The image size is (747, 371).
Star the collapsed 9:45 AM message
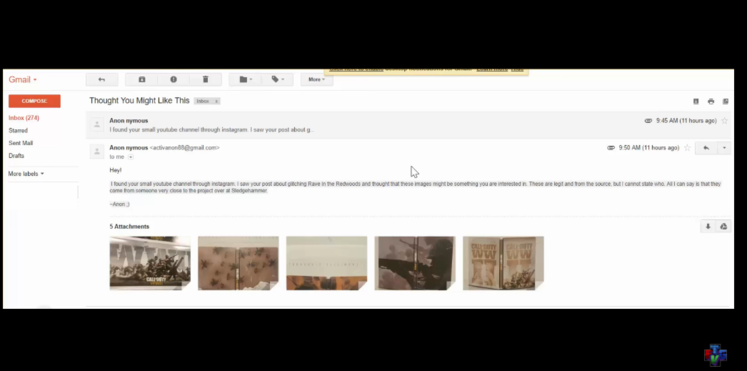[x=725, y=121]
